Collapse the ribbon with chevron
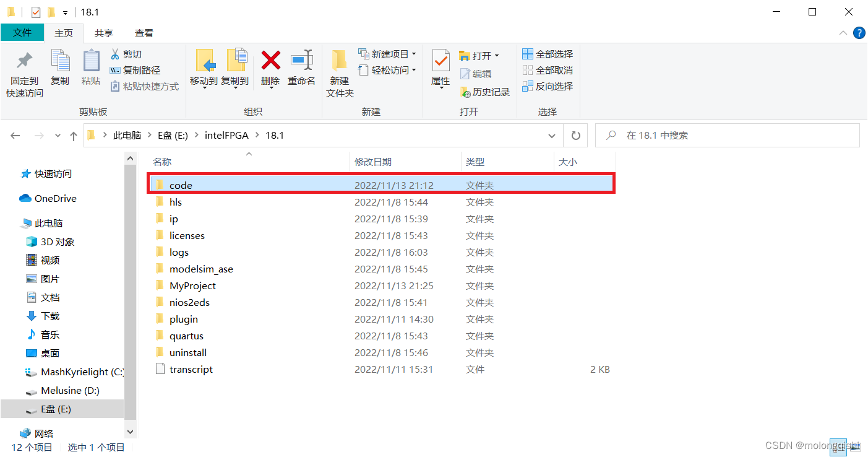Viewport: 868px width, 457px height. 843,33
